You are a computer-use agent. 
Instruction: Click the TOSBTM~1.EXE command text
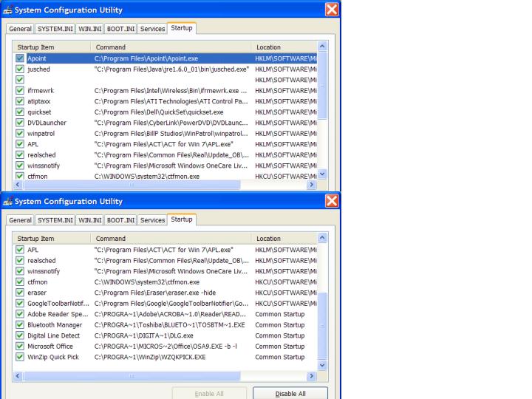coord(170,324)
